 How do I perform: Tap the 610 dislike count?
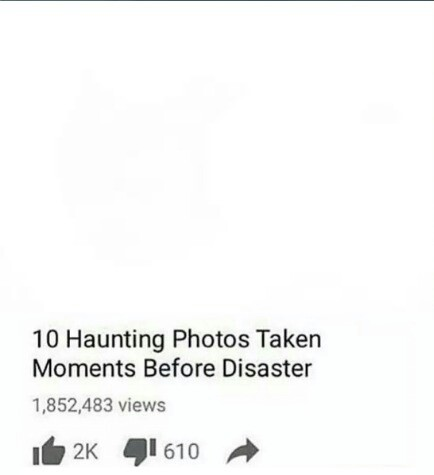pyautogui.click(x=181, y=451)
